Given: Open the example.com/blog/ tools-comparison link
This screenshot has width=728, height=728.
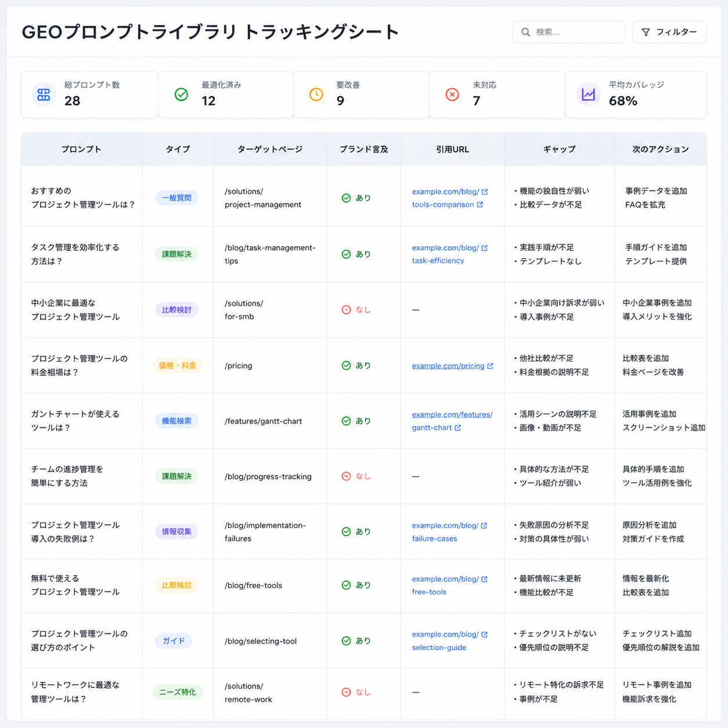Looking at the screenshot, I should point(446,198).
